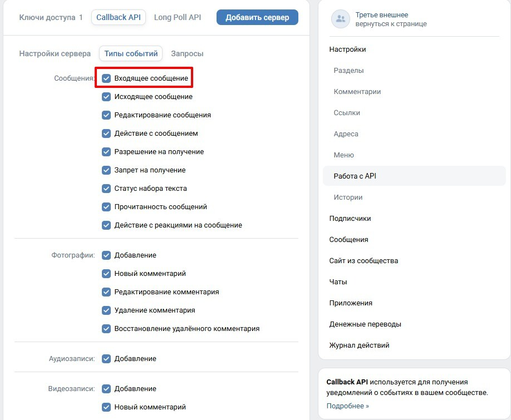
Task: Click Добавить сервер button
Action: click(x=257, y=17)
